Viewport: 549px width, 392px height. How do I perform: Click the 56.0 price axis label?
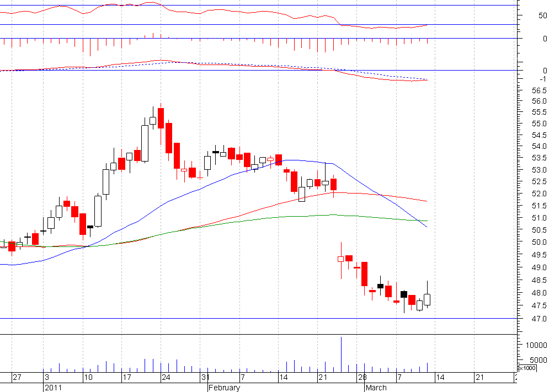point(539,101)
